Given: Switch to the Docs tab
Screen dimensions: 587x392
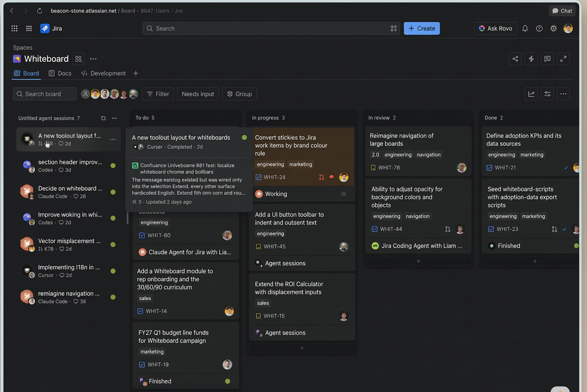Looking at the screenshot, I should [60, 73].
